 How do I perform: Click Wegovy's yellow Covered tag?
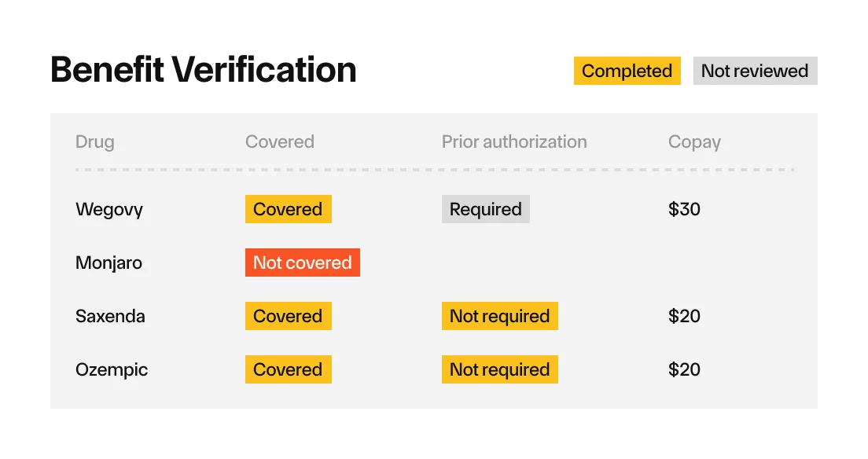289,209
